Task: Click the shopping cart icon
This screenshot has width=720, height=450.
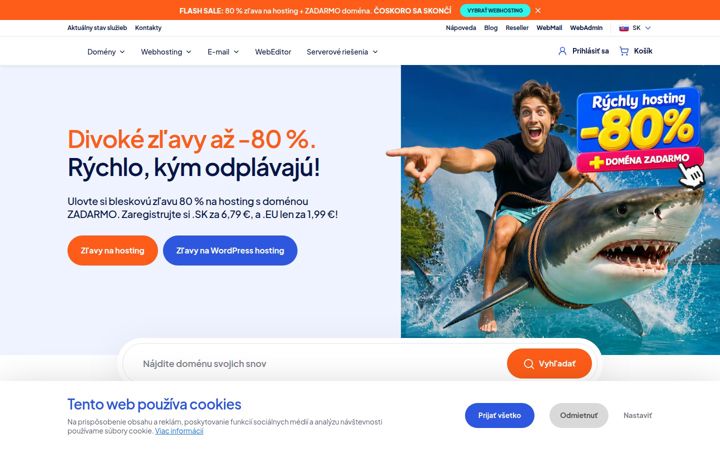Action: point(624,51)
